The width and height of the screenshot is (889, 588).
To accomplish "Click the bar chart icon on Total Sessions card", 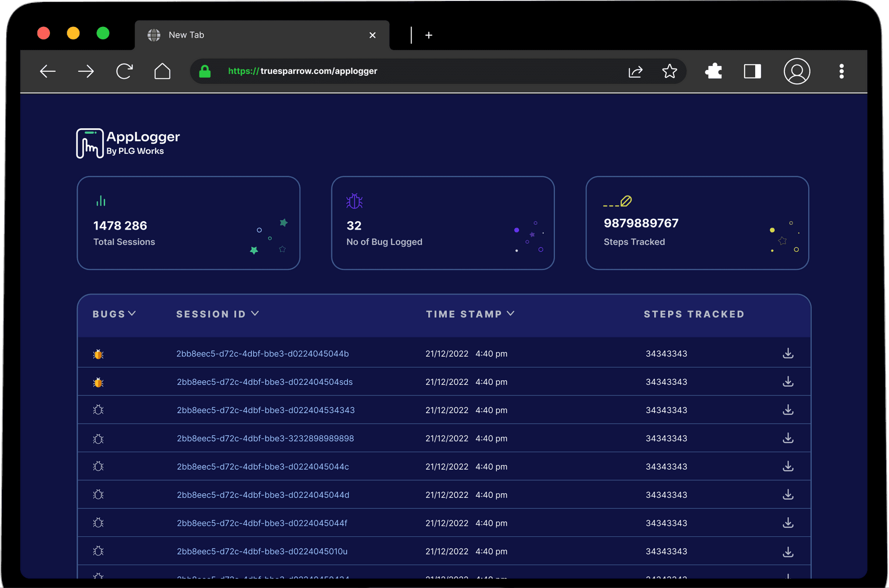I will (x=101, y=201).
